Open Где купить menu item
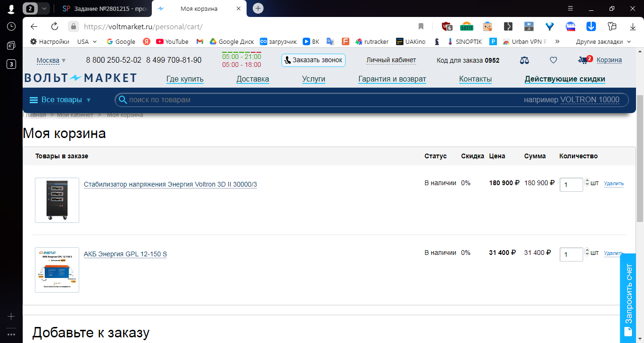644x343 pixels. (185, 79)
